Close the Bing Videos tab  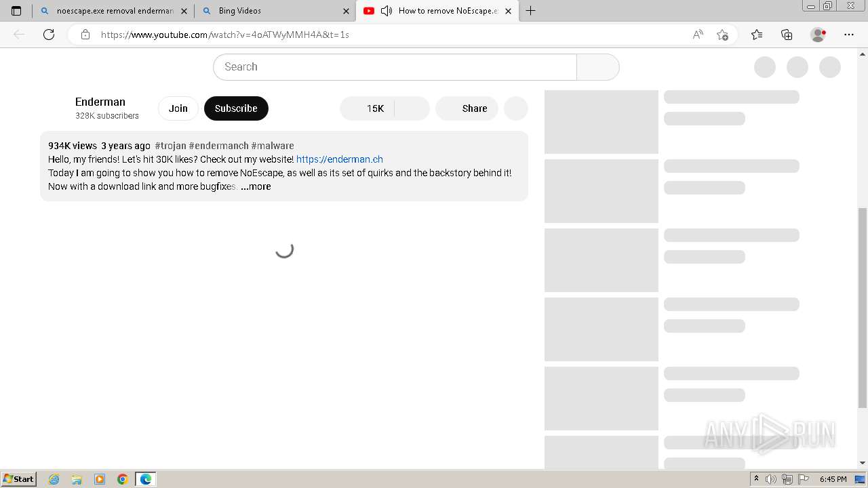point(346,11)
